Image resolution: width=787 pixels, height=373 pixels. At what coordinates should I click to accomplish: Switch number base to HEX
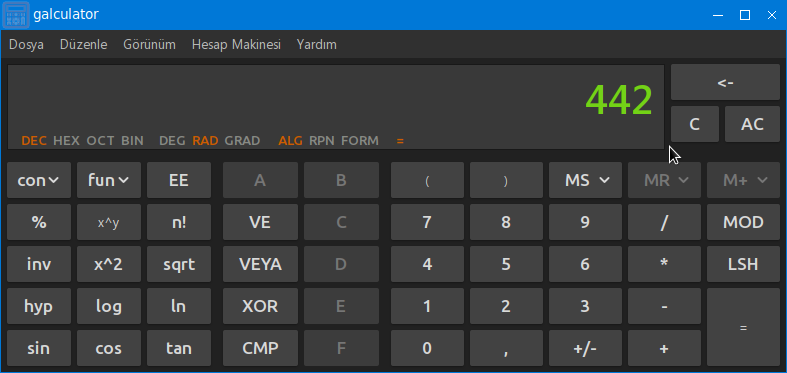[66, 141]
